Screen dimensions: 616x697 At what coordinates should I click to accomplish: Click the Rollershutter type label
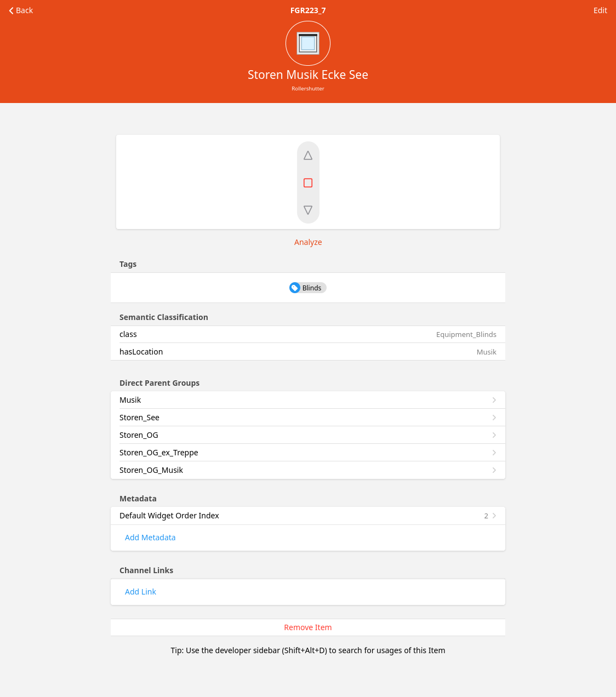click(308, 88)
